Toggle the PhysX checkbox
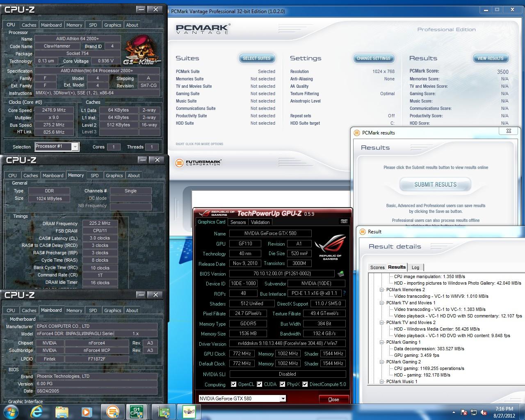 point(283,384)
